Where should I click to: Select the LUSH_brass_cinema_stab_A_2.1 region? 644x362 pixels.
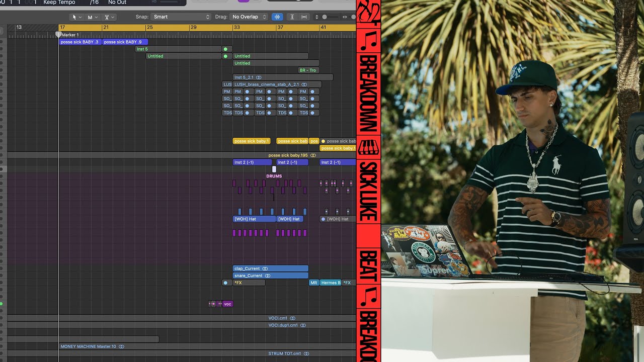pos(277,84)
